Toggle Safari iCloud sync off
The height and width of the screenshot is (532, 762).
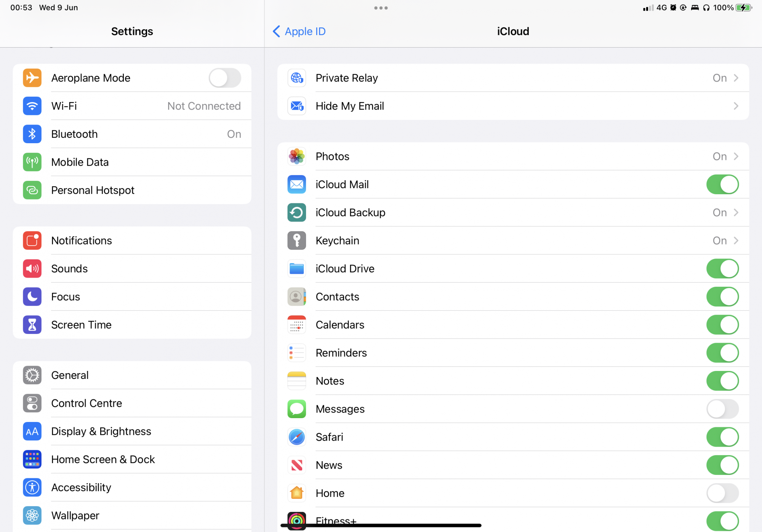[722, 437]
